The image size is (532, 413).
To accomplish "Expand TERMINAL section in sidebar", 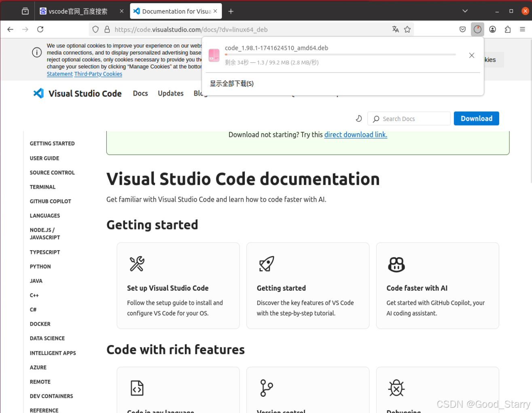I will click(42, 187).
